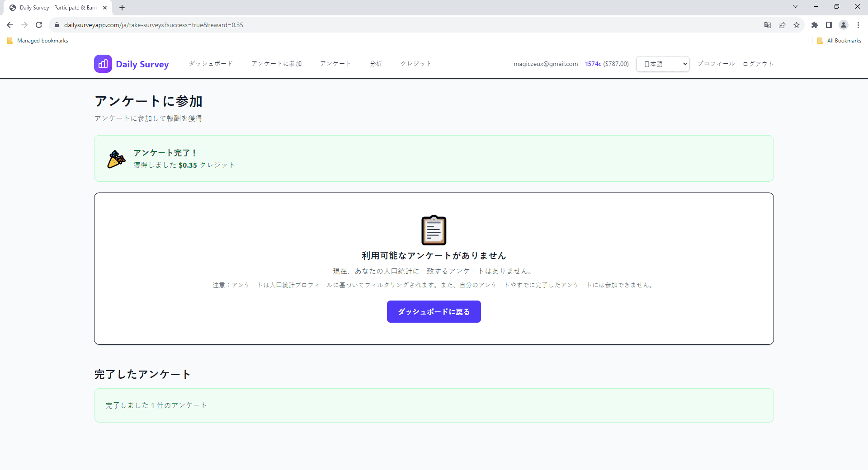868x470 pixels.
Task: Click the 1574c credit balance
Action: (593, 64)
